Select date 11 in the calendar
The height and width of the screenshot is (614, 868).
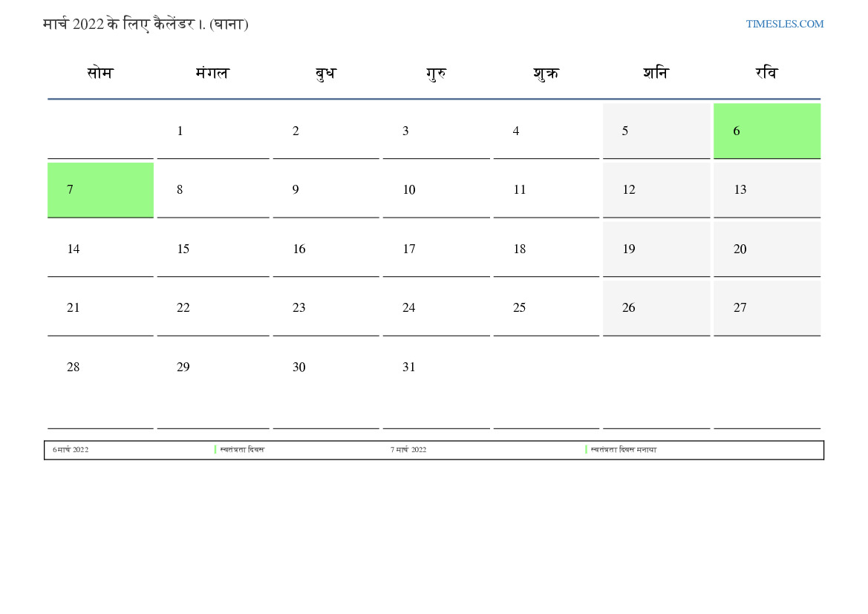(546, 190)
